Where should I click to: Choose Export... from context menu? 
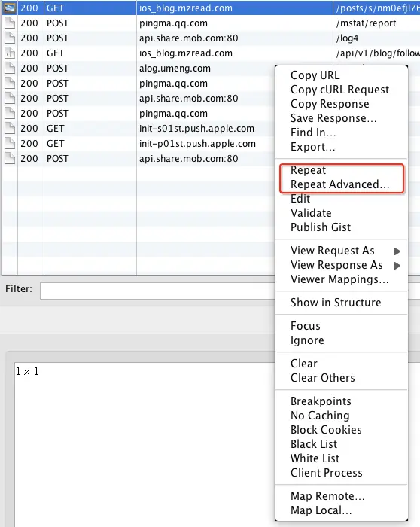click(312, 147)
